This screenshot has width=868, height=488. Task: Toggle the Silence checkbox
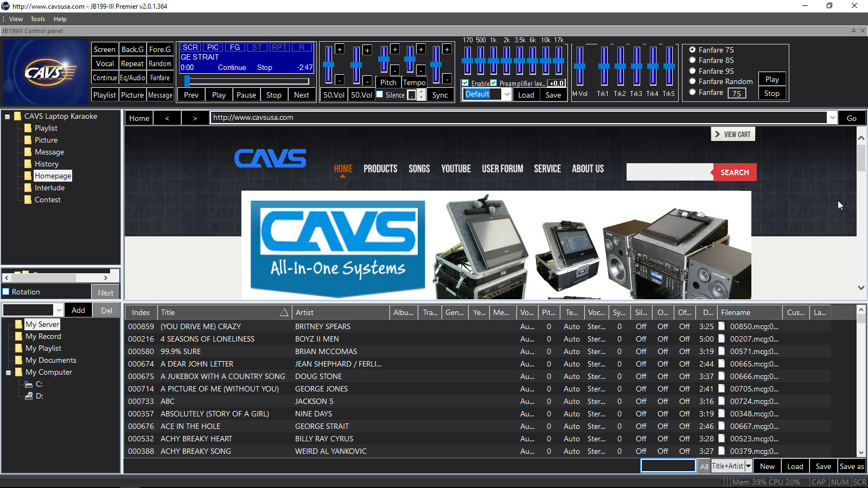click(380, 94)
